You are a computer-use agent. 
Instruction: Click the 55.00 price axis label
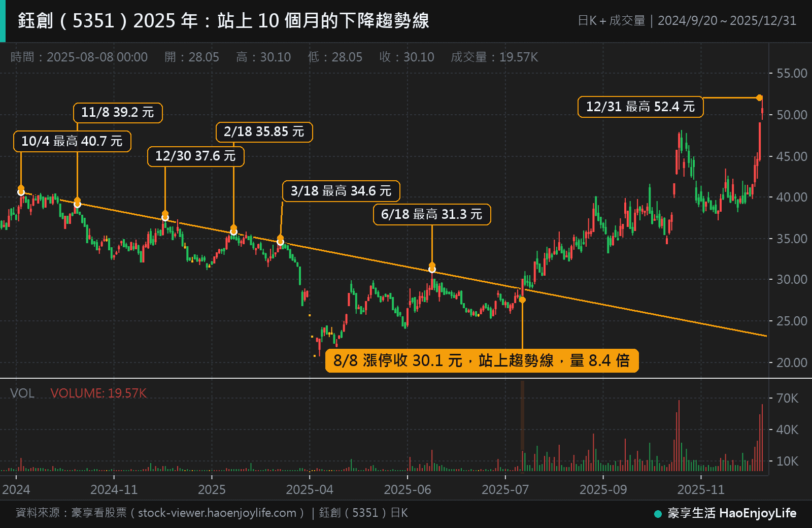(792, 74)
